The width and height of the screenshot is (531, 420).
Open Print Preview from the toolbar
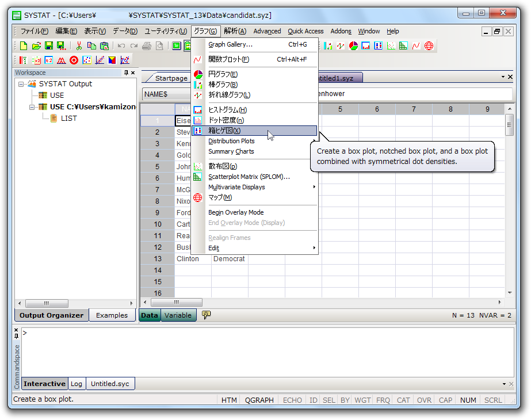(159, 45)
